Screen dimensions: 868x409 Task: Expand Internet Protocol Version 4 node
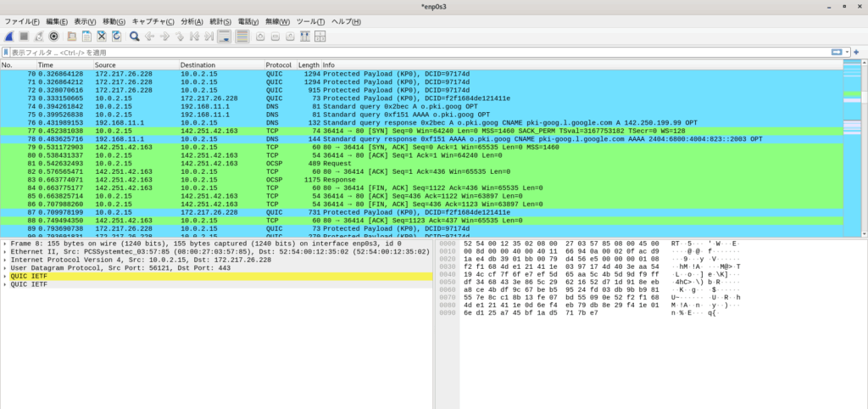(5, 260)
